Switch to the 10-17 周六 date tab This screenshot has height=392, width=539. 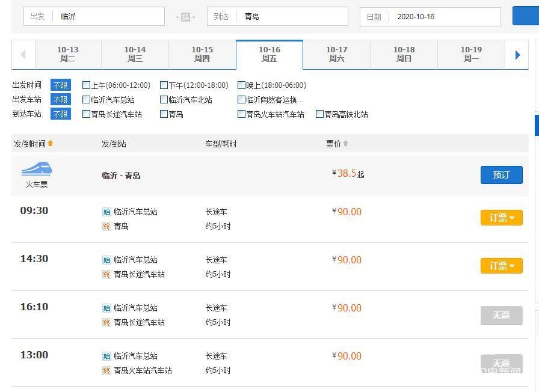336,55
